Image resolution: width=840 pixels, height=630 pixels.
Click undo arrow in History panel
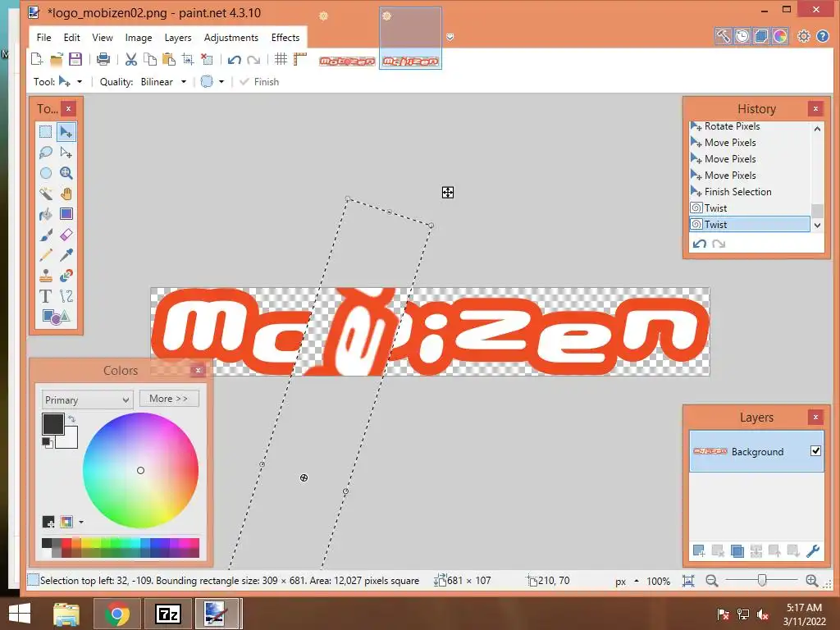click(700, 244)
